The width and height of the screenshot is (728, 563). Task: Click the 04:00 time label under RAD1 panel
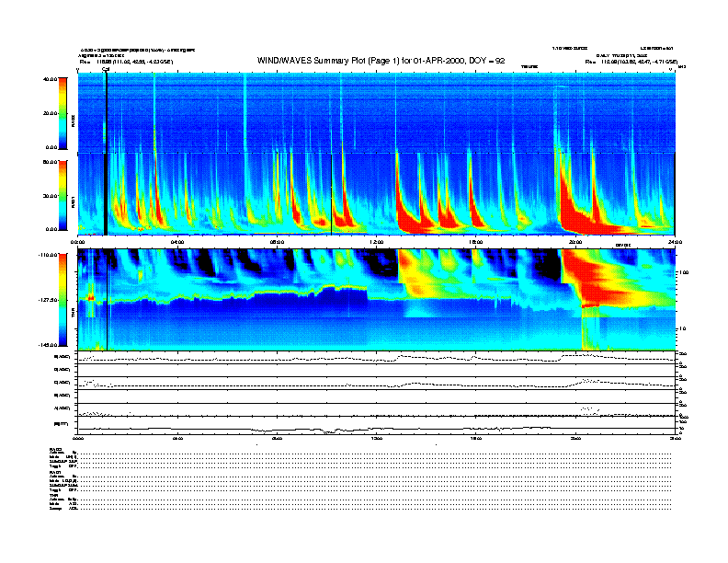(177, 242)
